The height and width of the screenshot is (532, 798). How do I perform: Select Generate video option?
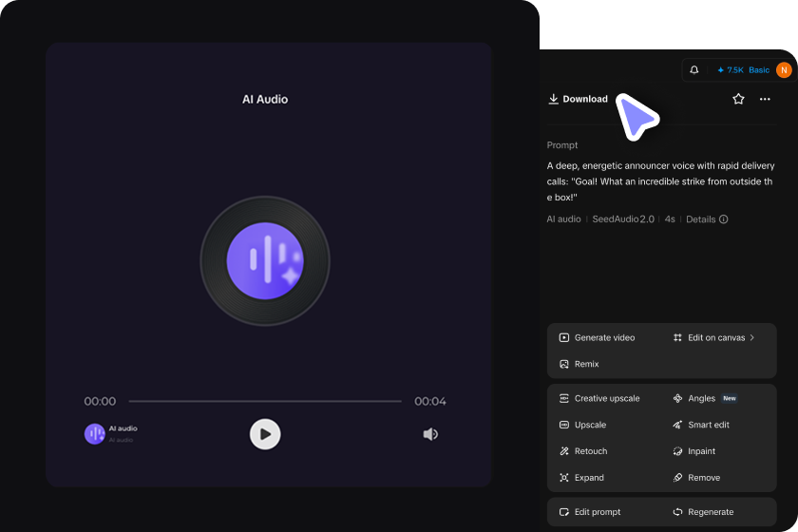click(x=597, y=337)
